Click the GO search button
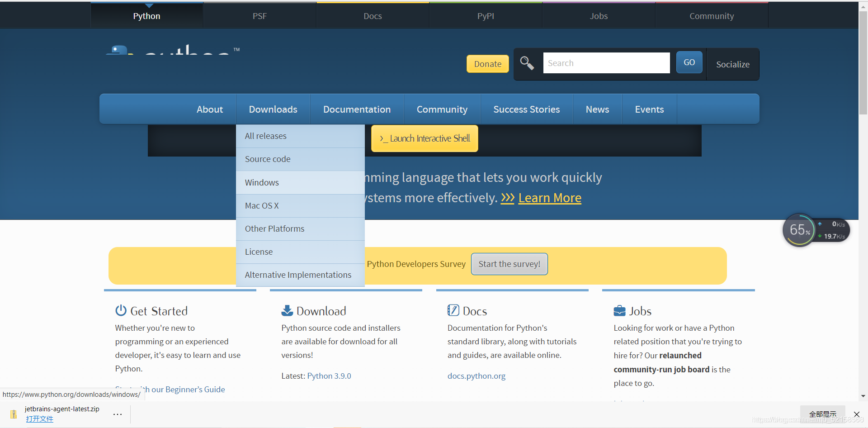 (x=689, y=62)
